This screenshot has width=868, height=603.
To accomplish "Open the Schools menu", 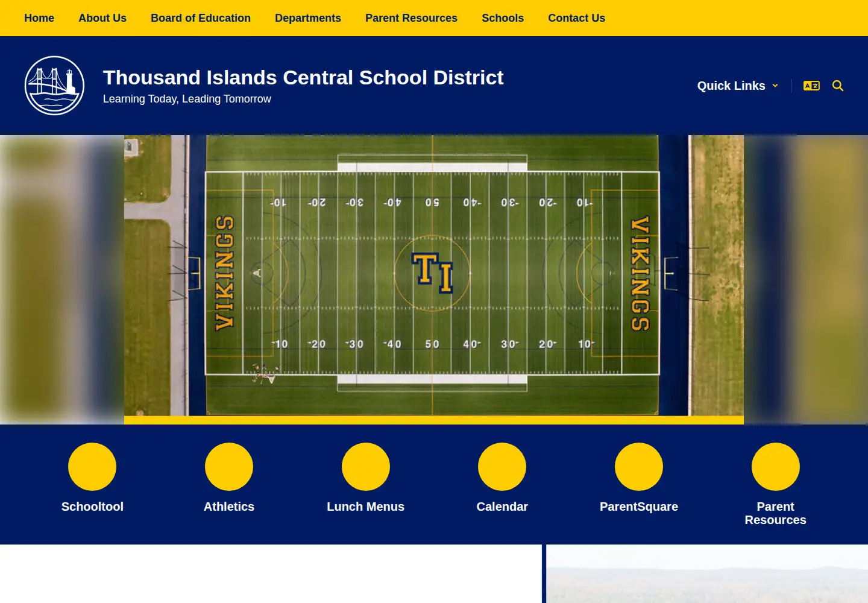I will click(503, 18).
